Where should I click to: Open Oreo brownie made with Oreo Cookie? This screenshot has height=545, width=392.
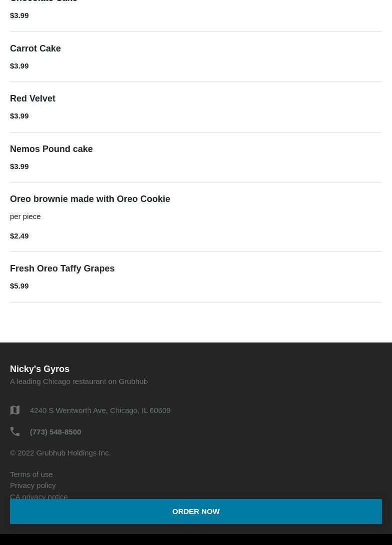click(x=90, y=199)
